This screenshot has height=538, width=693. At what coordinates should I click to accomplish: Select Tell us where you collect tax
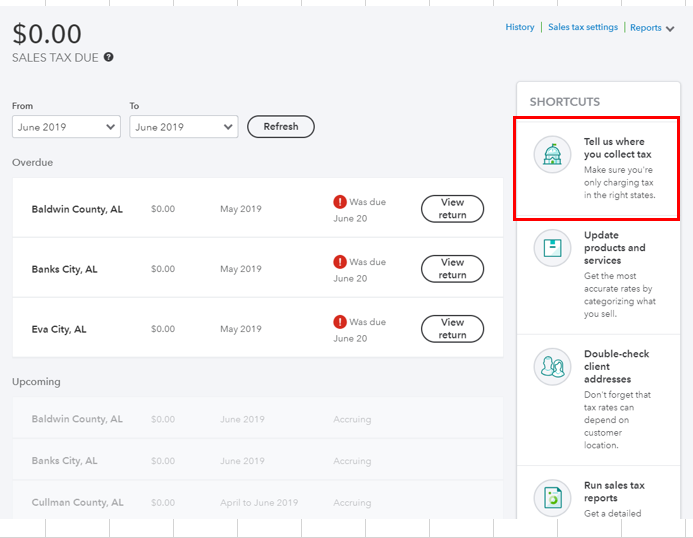tap(617, 148)
